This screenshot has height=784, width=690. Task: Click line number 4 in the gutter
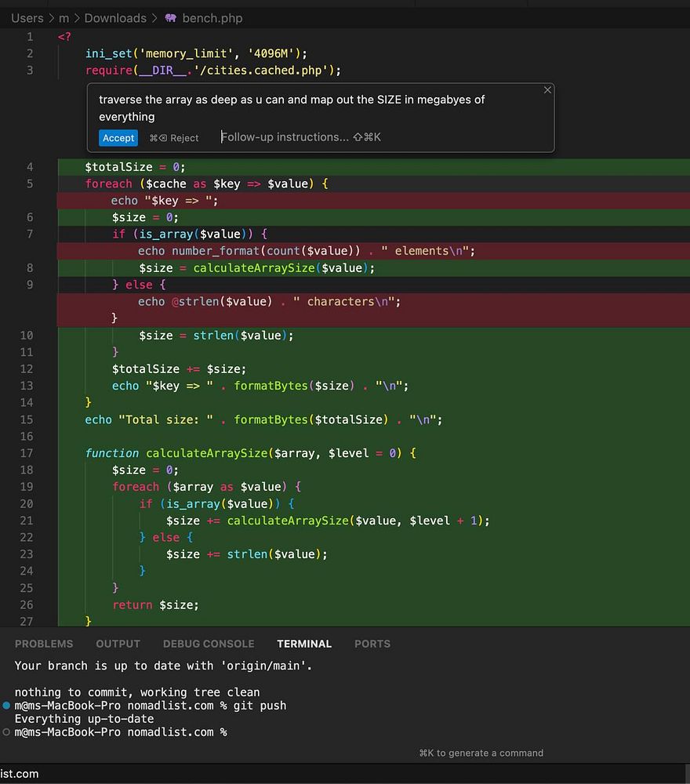[x=30, y=167]
